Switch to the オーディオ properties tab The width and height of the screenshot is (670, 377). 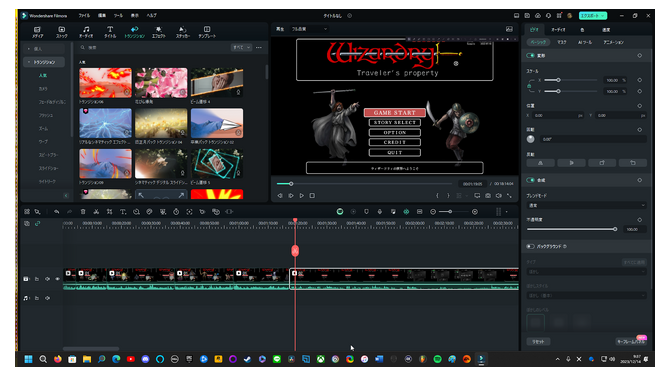tap(558, 29)
